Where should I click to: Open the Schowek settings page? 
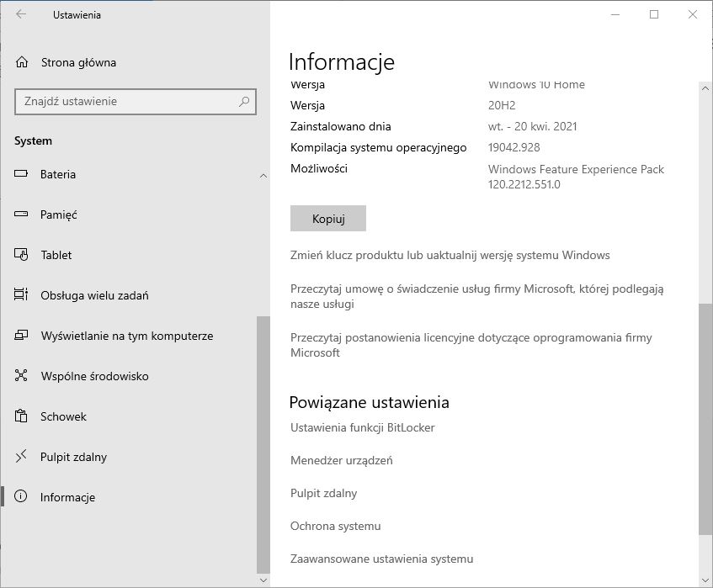63,416
